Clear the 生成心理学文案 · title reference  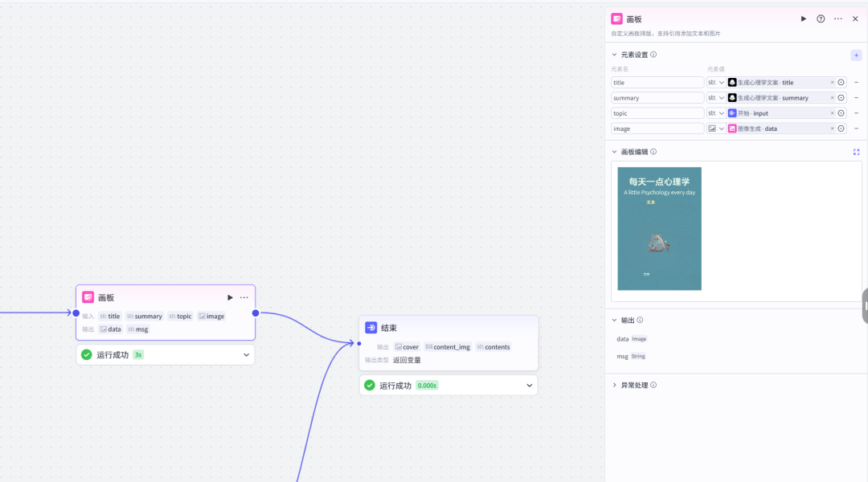[832, 83]
